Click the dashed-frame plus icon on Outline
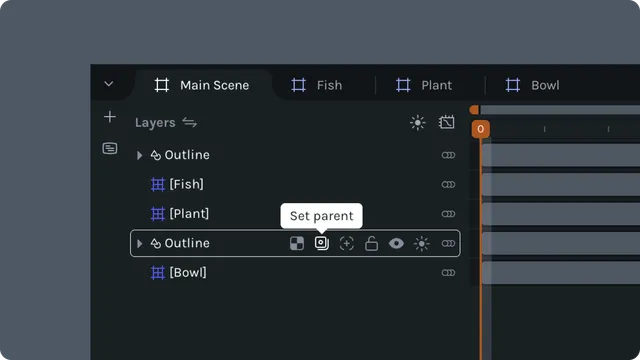640x360 pixels. tap(347, 244)
